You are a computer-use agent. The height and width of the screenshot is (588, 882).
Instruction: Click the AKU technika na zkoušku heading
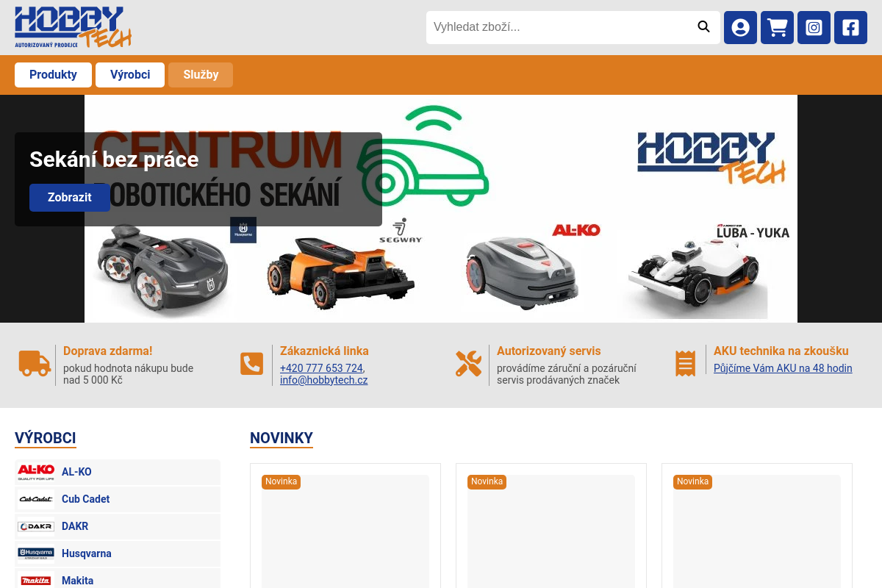(781, 351)
